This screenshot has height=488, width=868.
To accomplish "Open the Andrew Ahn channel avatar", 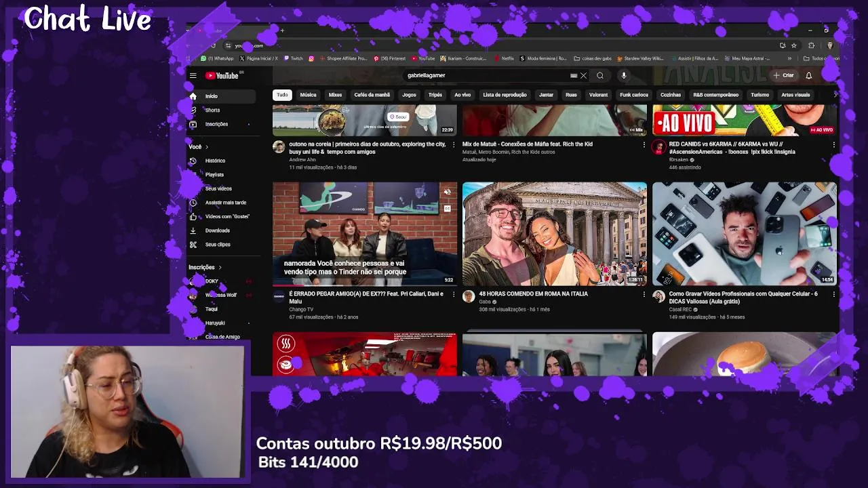I will point(279,147).
